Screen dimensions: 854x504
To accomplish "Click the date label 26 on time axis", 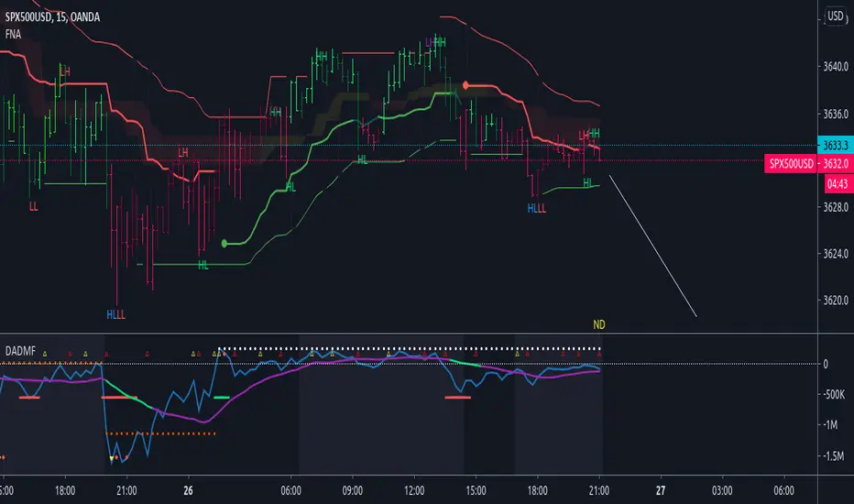I will pyautogui.click(x=188, y=490).
